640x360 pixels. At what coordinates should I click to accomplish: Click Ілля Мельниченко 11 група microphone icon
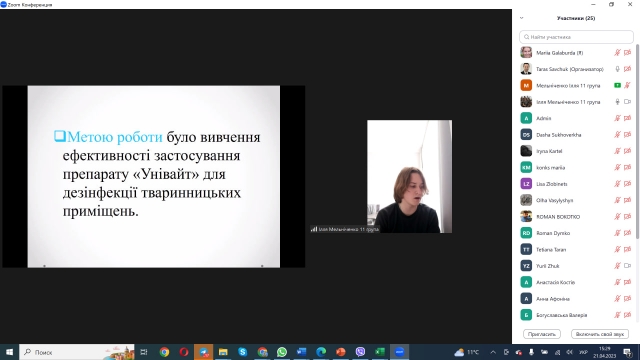[617, 102]
